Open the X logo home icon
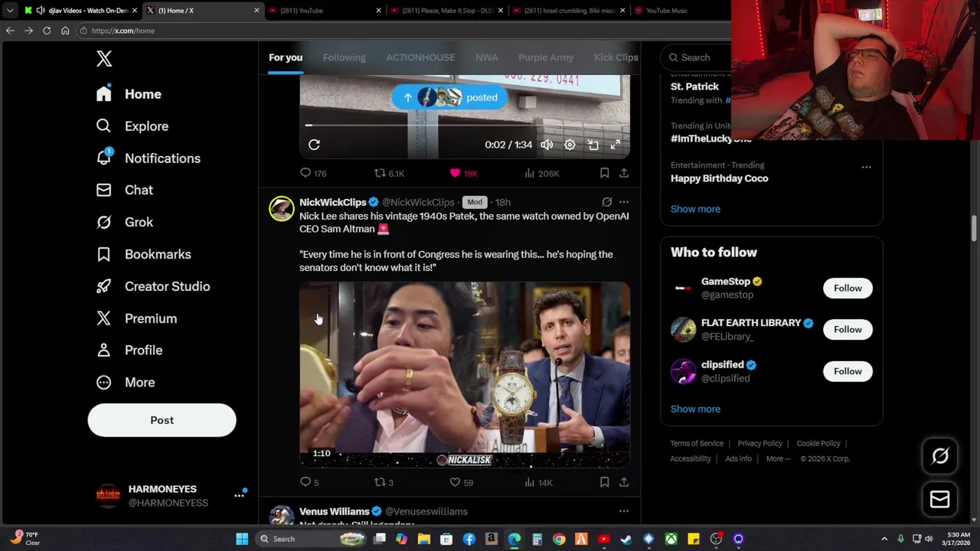 coord(104,59)
